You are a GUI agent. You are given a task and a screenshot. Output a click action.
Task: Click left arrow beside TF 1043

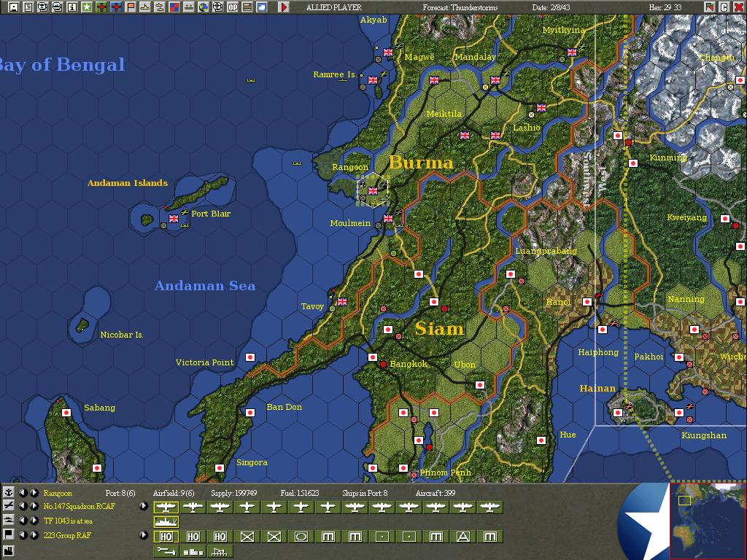coord(23,521)
